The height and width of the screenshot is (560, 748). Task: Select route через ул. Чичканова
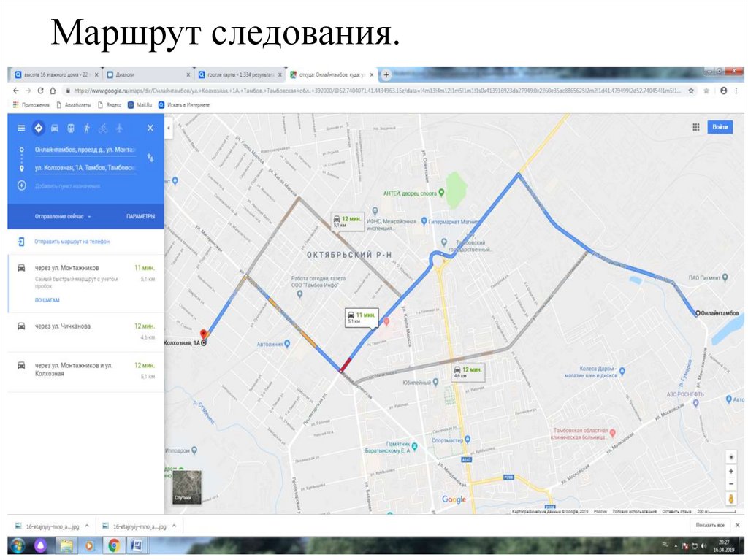point(86,332)
